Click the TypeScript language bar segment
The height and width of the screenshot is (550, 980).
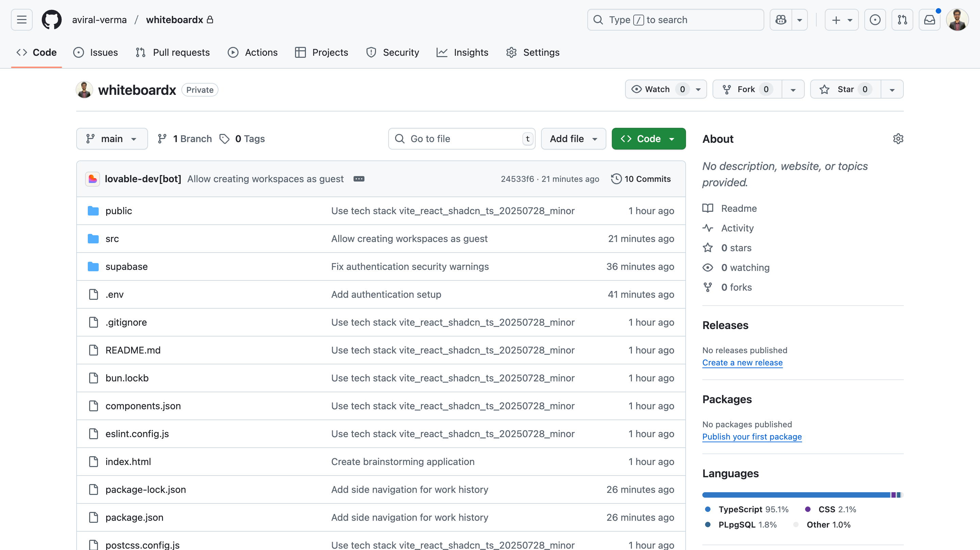(x=795, y=495)
